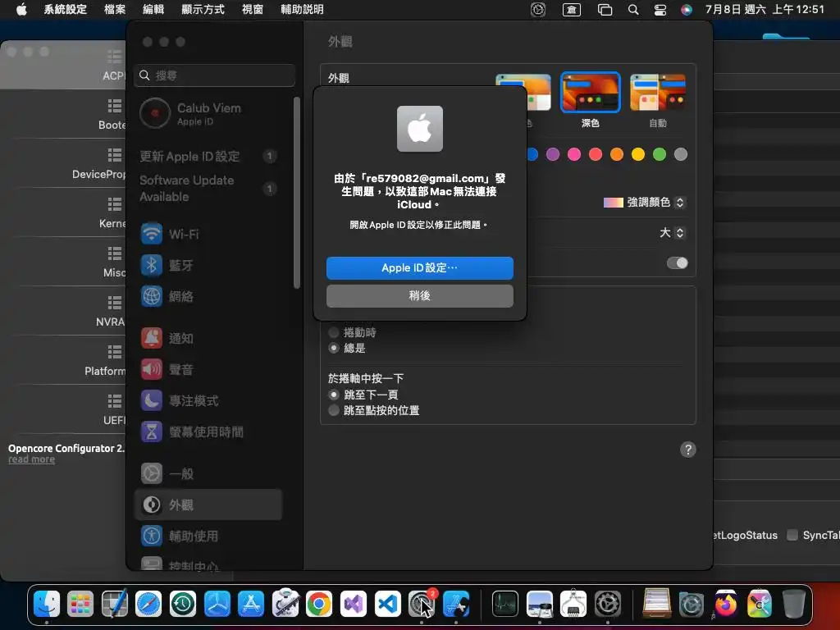Screen dimensions: 840x630
Task: Open Calub Viem Apple ID profile
Action: pyautogui.click(x=208, y=113)
